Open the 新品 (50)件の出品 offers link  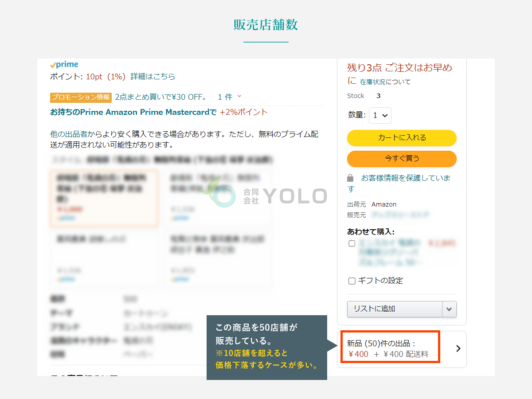(x=381, y=343)
